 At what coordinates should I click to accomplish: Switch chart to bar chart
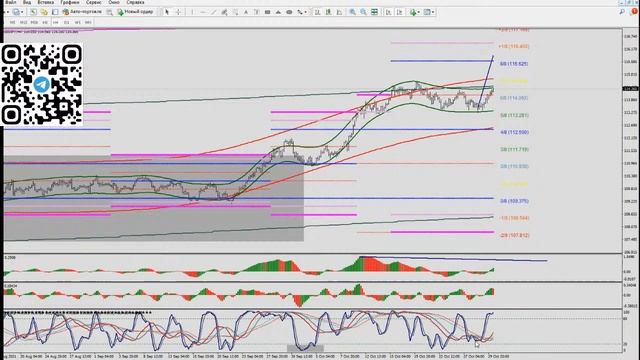[317, 12]
